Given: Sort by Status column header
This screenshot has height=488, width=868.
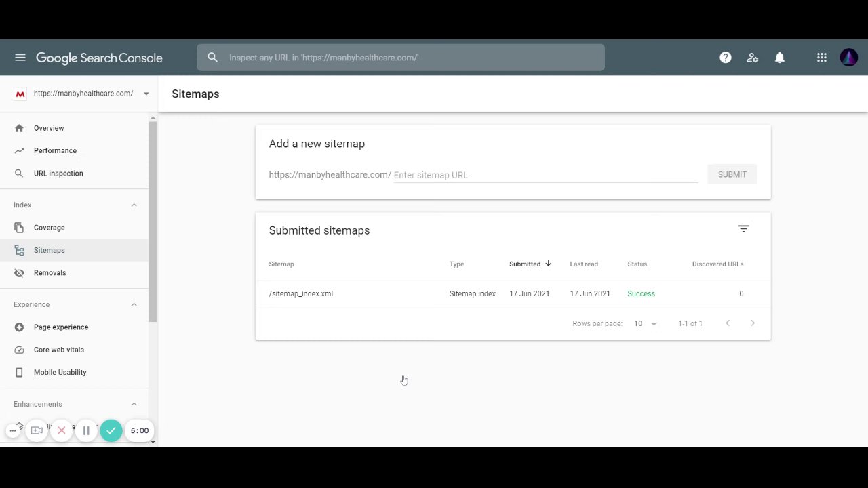Looking at the screenshot, I should tap(637, 264).
